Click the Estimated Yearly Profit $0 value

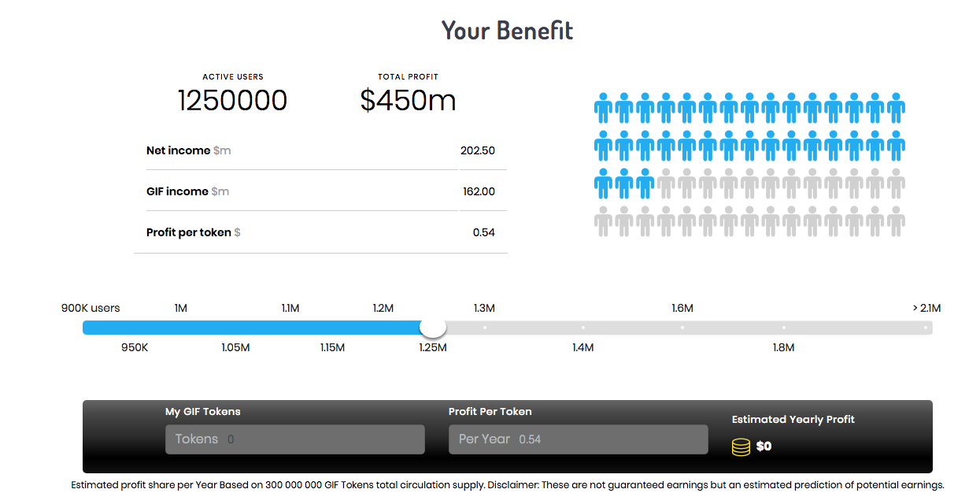click(764, 447)
